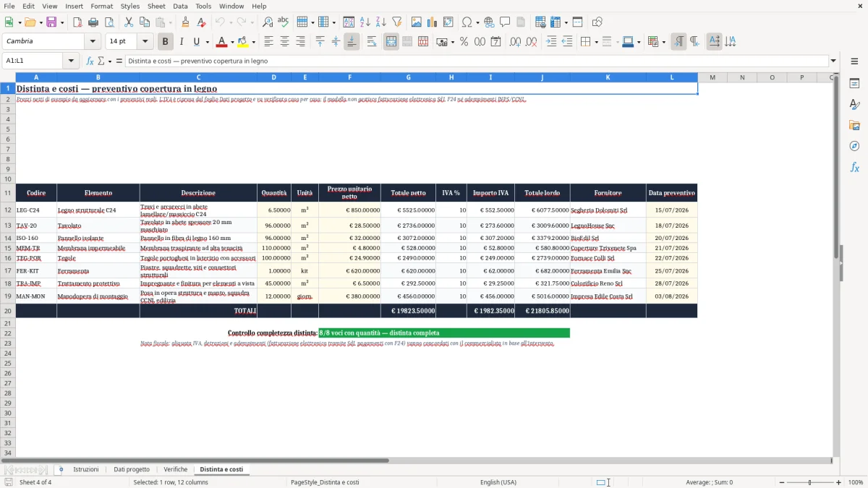Open the Format menu

(101, 6)
